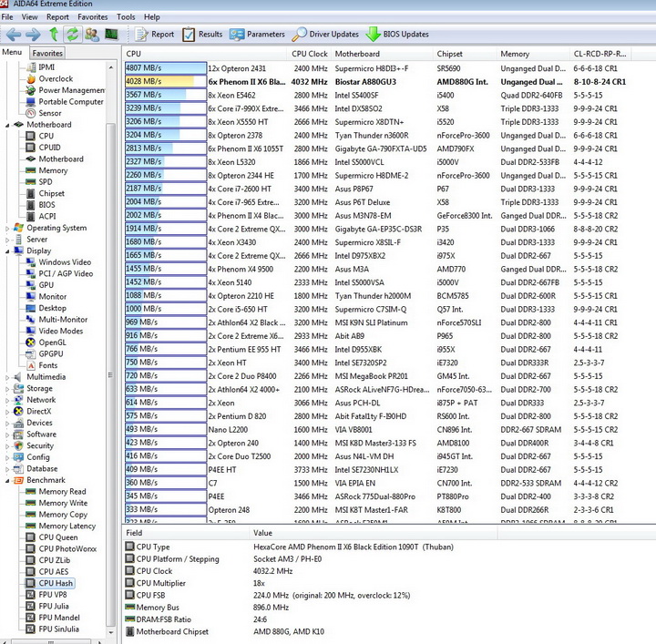Click the Results clipboard icon
The image size is (656, 644).
(189, 35)
